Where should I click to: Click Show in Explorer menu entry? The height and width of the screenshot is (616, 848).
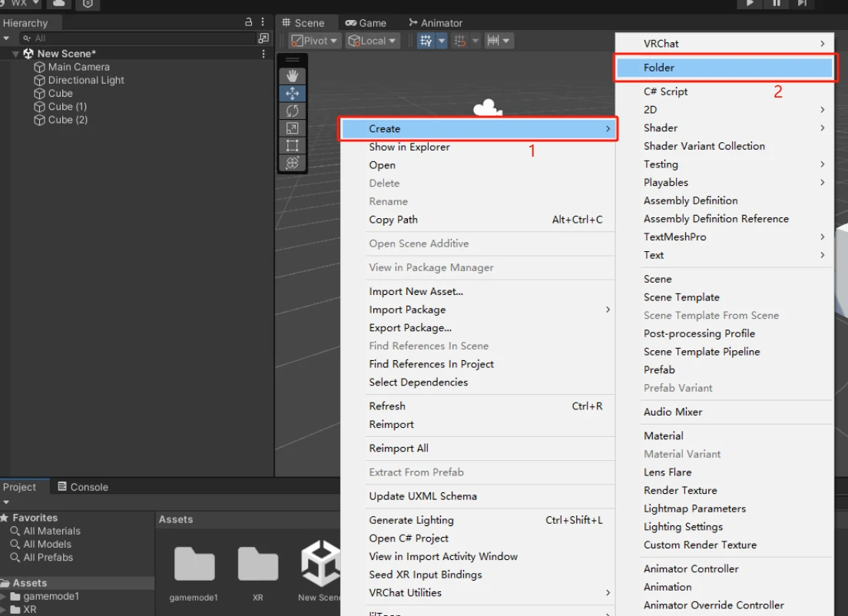pos(409,147)
